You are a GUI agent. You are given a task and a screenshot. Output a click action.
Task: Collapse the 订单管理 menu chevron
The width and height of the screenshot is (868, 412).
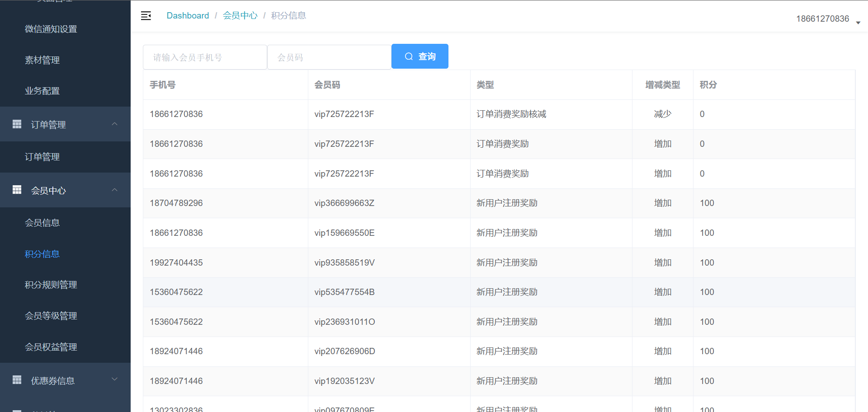point(115,124)
